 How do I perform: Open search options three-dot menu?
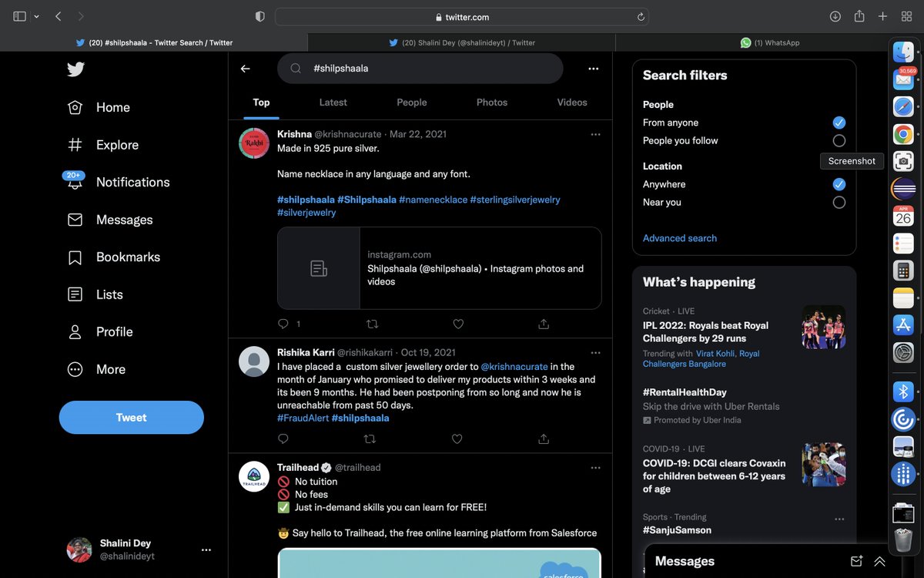pyautogui.click(x=594, y=69)
